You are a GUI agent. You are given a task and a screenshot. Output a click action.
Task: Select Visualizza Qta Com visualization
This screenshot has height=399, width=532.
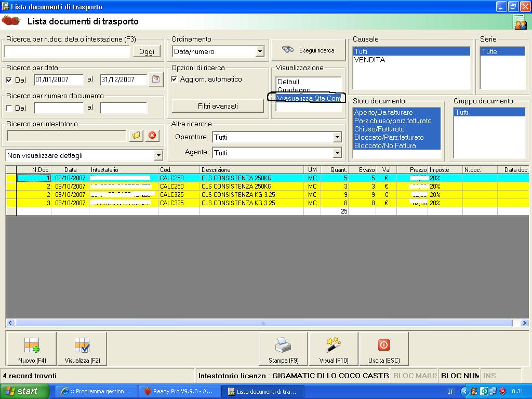click(x=308, y=98)
